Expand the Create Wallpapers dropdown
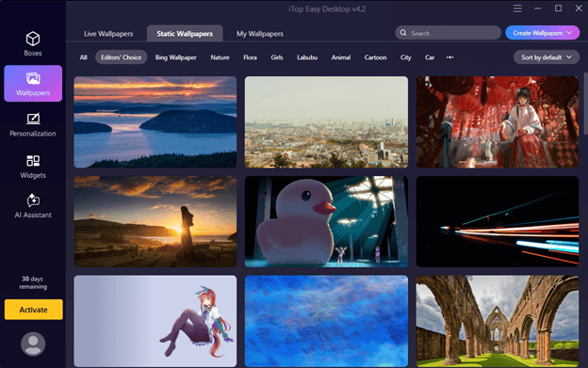Screen dimensions: 588x368 pyautogui.click(x=542, y=33)
